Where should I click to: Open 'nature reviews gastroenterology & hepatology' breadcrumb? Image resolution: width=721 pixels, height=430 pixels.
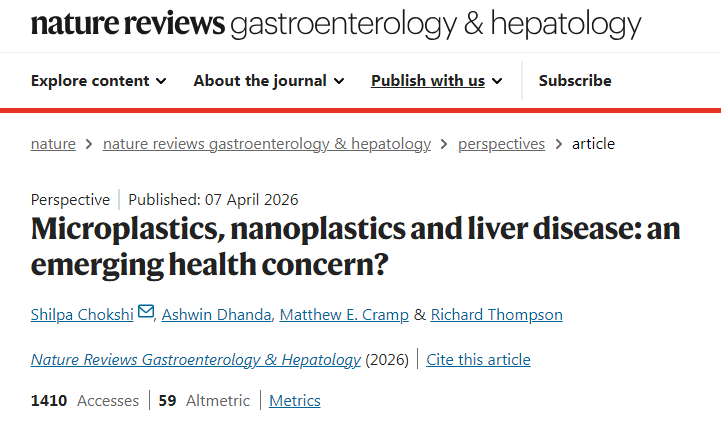pyautogui.click(x=267, y=144)
